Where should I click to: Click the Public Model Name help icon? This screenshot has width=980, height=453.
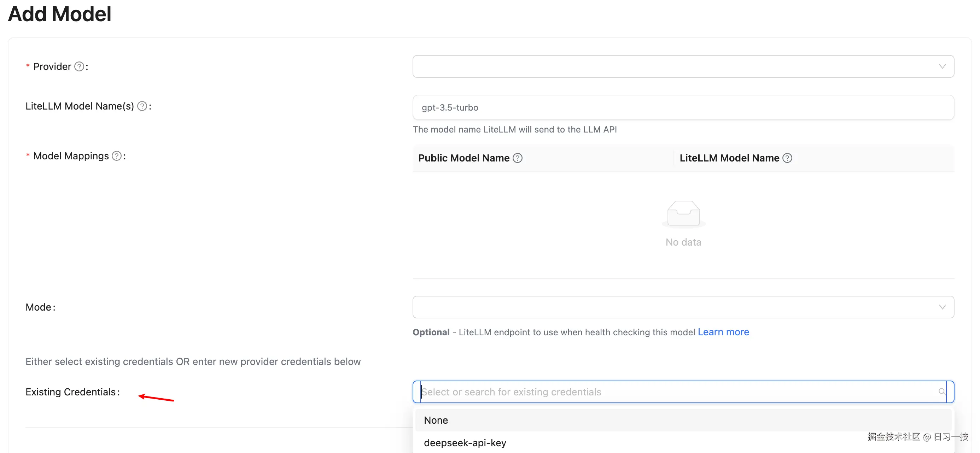(518, 158)
